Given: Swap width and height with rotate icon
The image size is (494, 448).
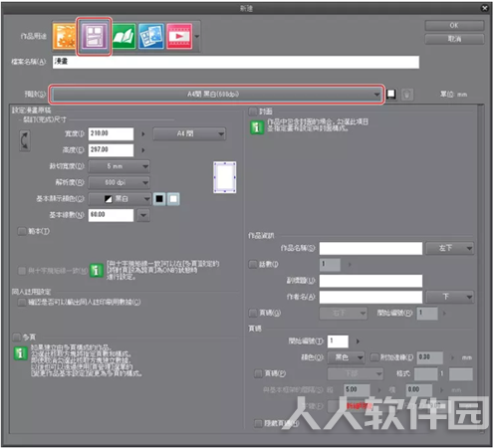Looking at the screenshot, I should (x=25, y=140).
